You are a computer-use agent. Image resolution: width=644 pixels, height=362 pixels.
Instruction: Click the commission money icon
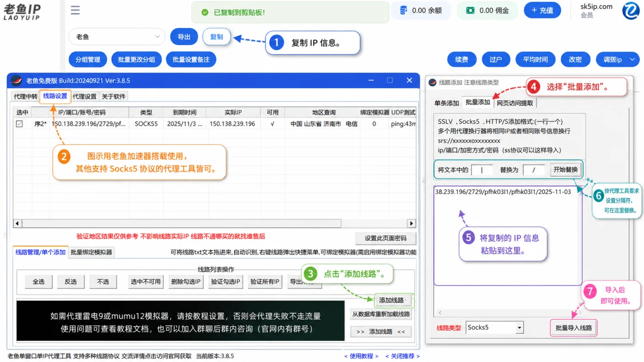470,10
